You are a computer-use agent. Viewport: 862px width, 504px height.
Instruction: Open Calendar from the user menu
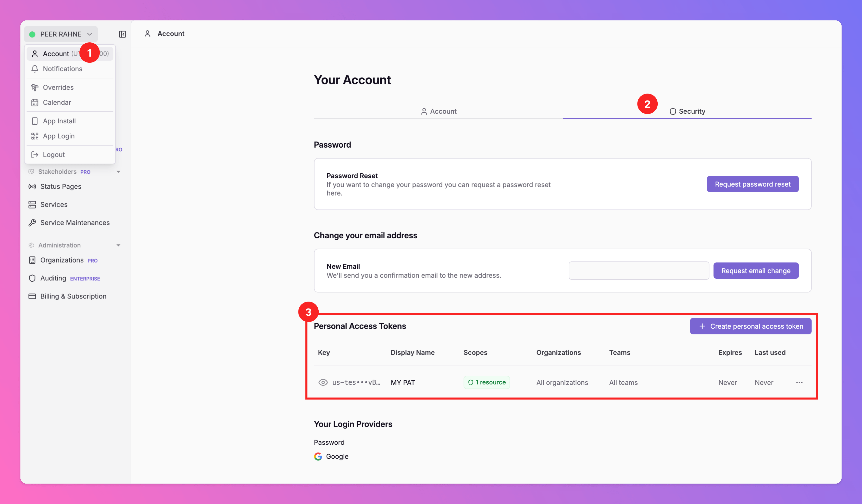click(x=70, y=102)
